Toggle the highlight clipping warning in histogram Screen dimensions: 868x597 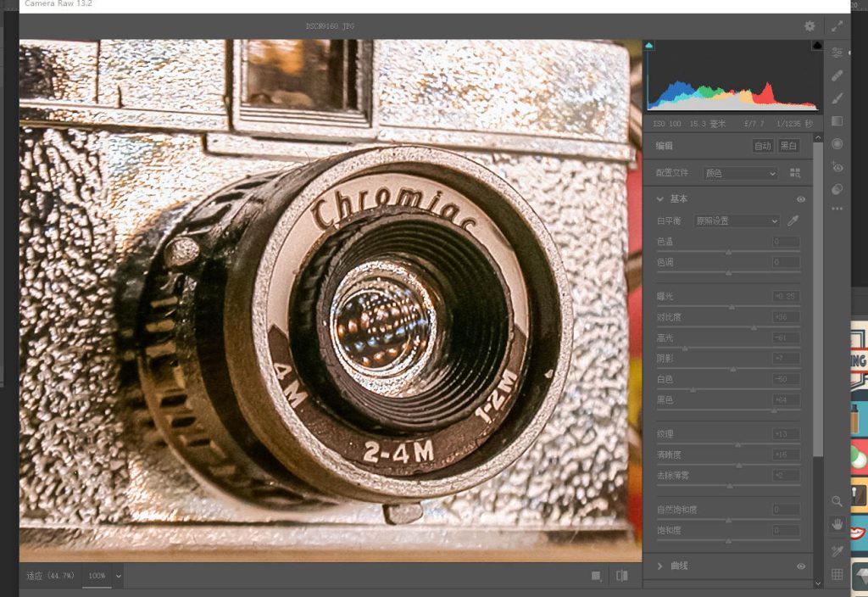pos(817,45)
